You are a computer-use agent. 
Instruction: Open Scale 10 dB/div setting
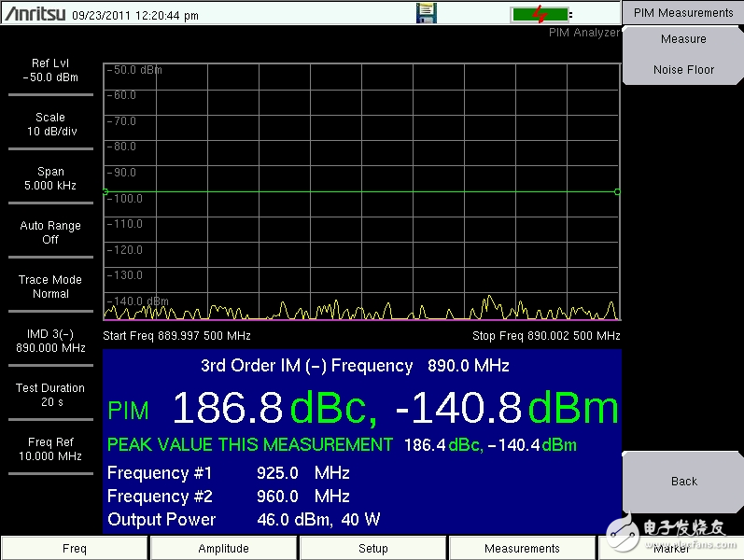click(x=50, y=124)
